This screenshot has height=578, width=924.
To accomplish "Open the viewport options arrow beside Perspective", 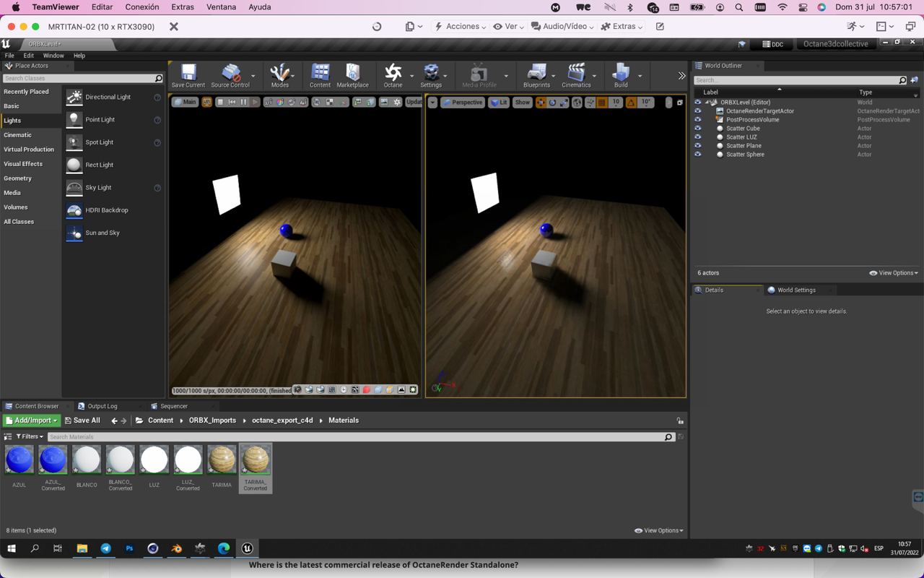I will pos(432,103).
